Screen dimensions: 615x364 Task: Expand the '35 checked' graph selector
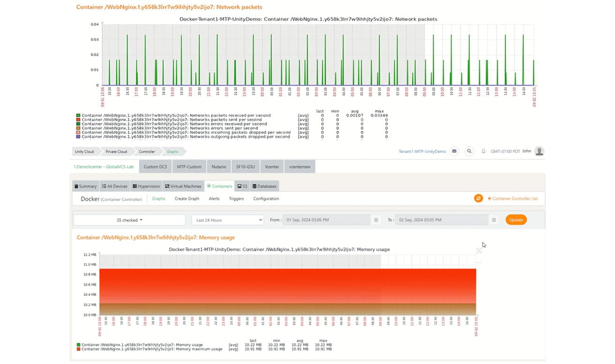click(129, 220)
